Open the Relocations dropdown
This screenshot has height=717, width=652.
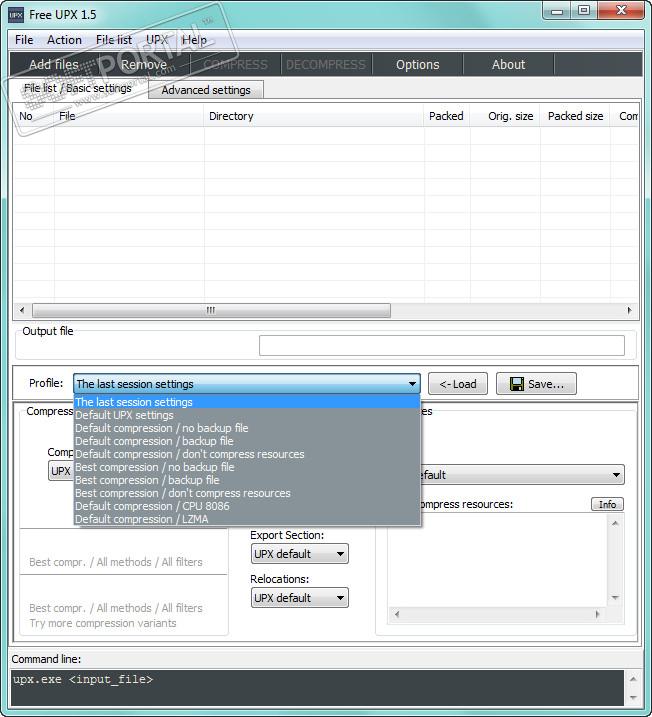pos(299,598)
